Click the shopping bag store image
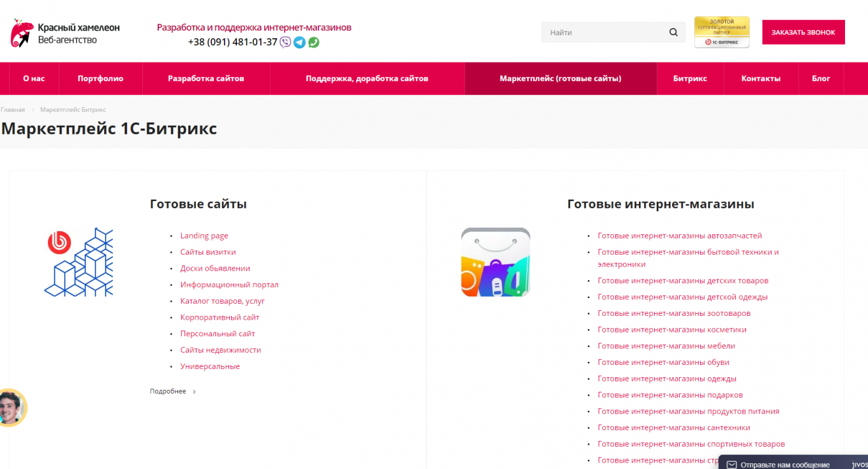The width and height of the screenshot is (868, 469). tap(495, 262)
